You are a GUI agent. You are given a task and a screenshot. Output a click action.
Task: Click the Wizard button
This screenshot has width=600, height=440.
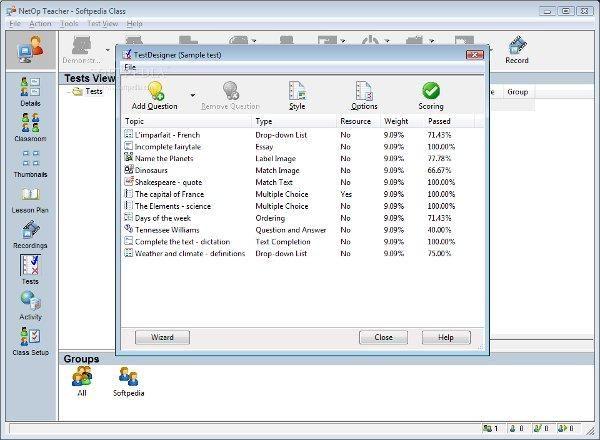[162, 337]
